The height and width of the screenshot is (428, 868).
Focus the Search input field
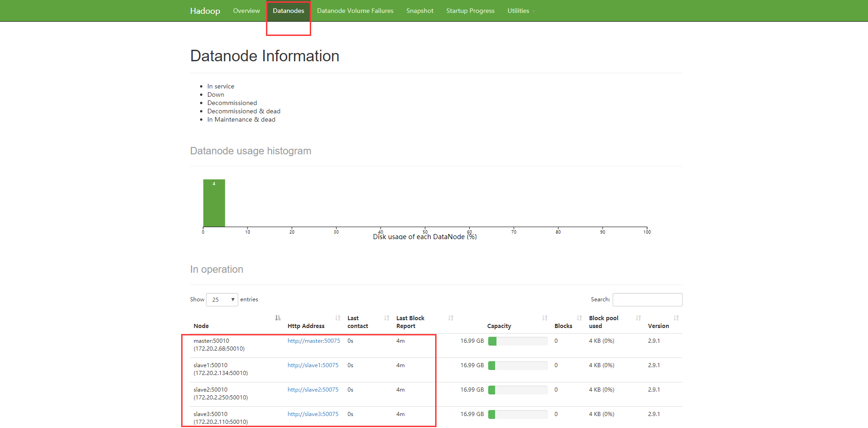pos(647,299)
